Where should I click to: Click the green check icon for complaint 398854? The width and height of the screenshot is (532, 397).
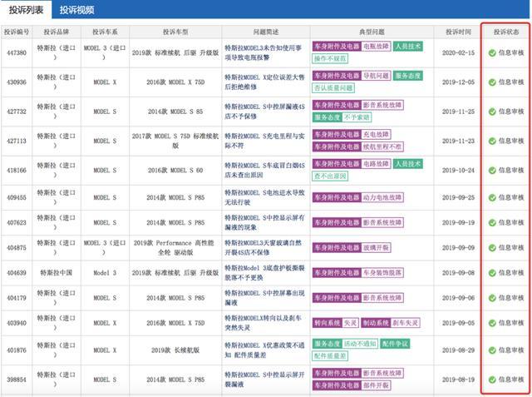point(492,380)
